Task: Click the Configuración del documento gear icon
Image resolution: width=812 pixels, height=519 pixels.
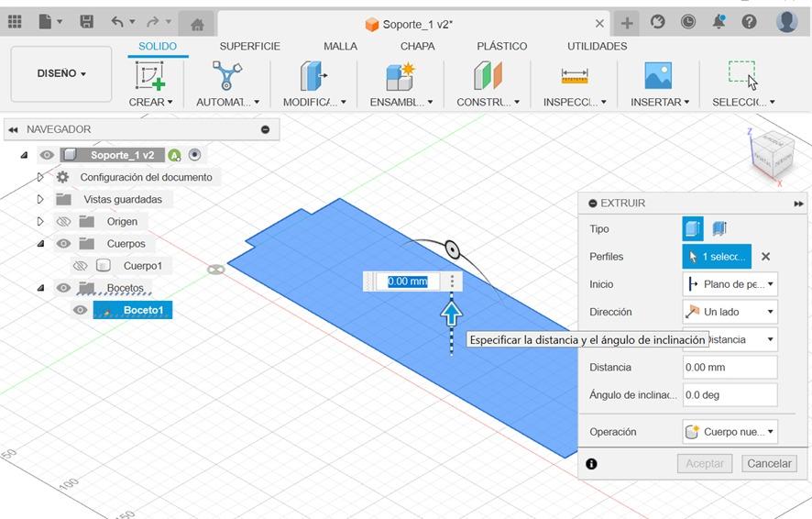Action: (62, 177)
